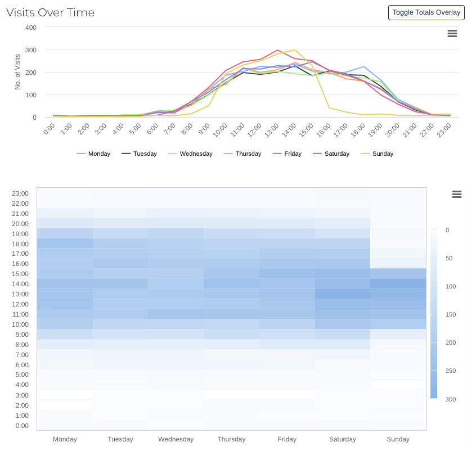Click the Friday 15:00 heatmap cell
Image resolution: width=476 pixels, height=451 pixels.
click(x=287, y=274)
